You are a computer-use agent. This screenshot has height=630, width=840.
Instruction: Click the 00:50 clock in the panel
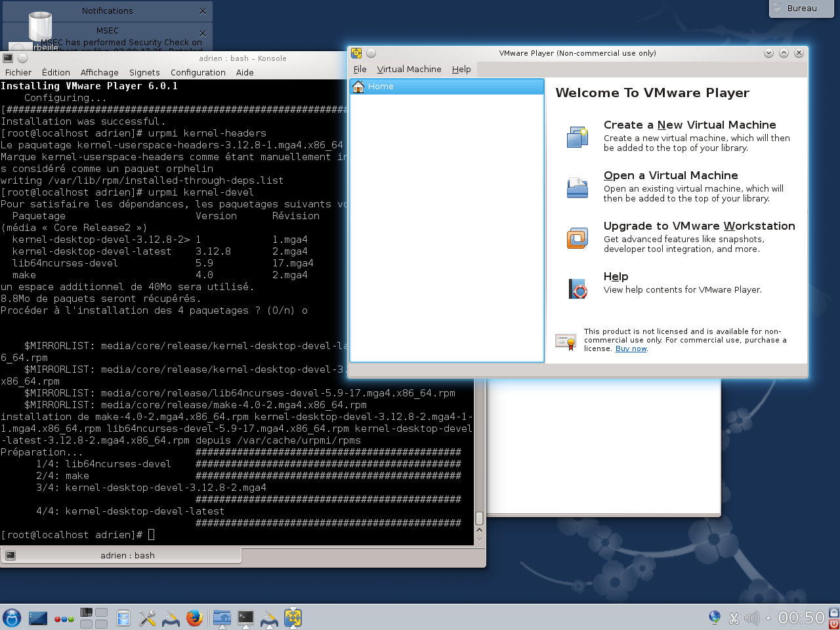coord(801,618)
